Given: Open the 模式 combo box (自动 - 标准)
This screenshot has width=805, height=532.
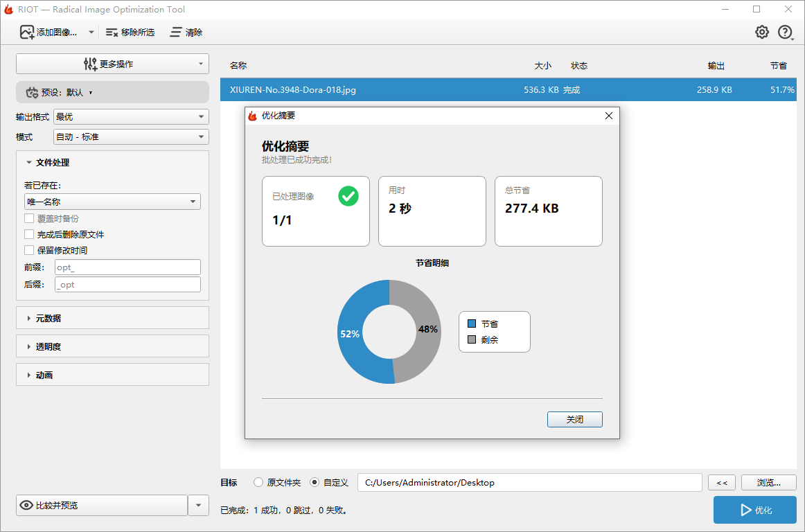Looking at the screenshot, I should (131, 137).
